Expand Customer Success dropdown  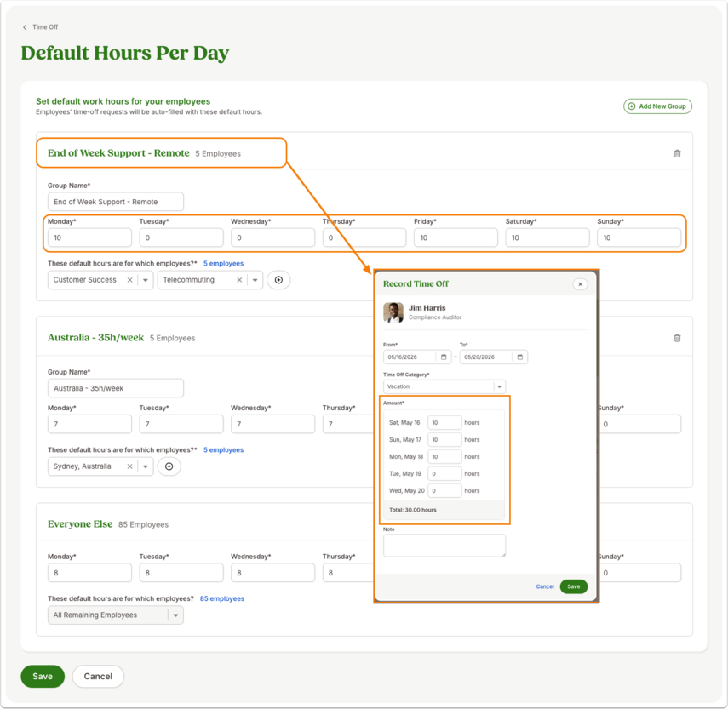click(x=146, y=280)
